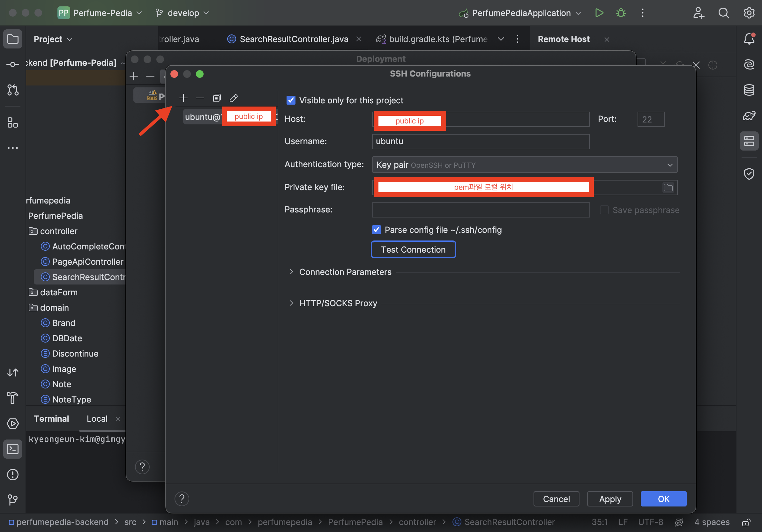This screenshot has width=762, height=532.
Task: Click the Test Connection button
Action: click(x=413, y=249)
